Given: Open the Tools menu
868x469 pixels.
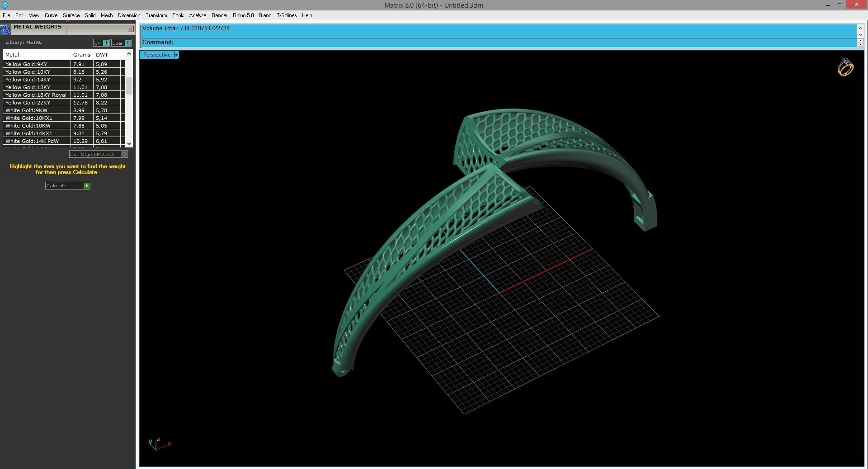Looking at the screenshot, I should [x=178, y=15].
